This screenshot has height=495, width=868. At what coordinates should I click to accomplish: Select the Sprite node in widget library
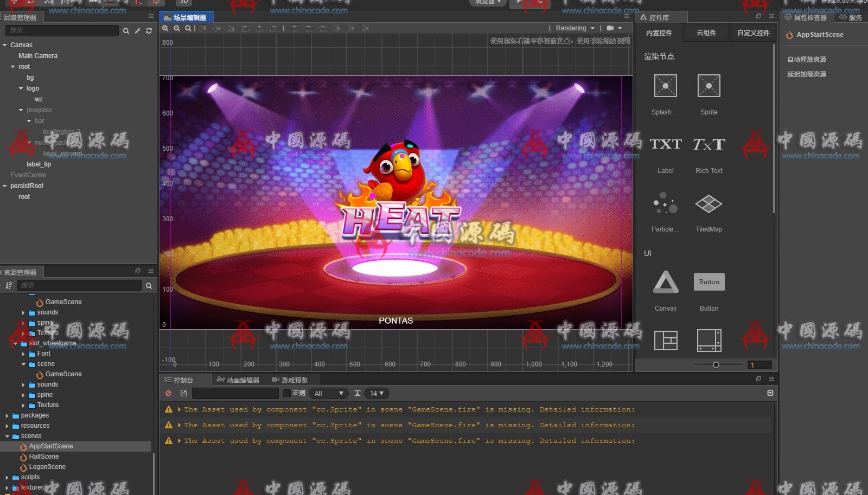coord(709,86)
